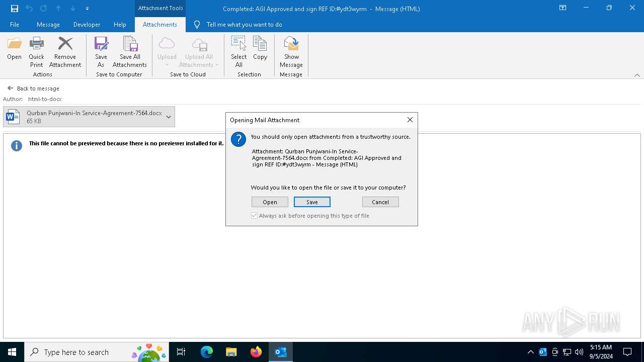Click the previous item up arrow

(x=58, y=9)
